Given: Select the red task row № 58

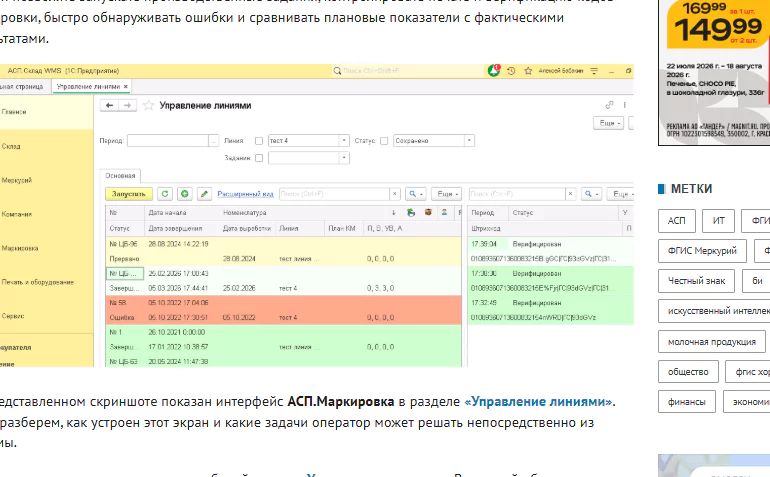Looking at the screenshot, I should (283, 310).
